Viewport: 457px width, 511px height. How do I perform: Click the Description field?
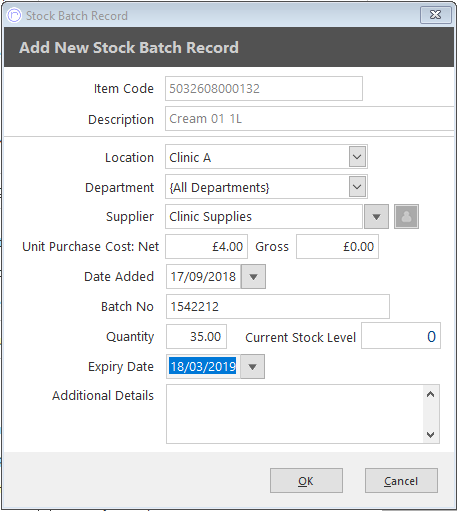point(309,119)
